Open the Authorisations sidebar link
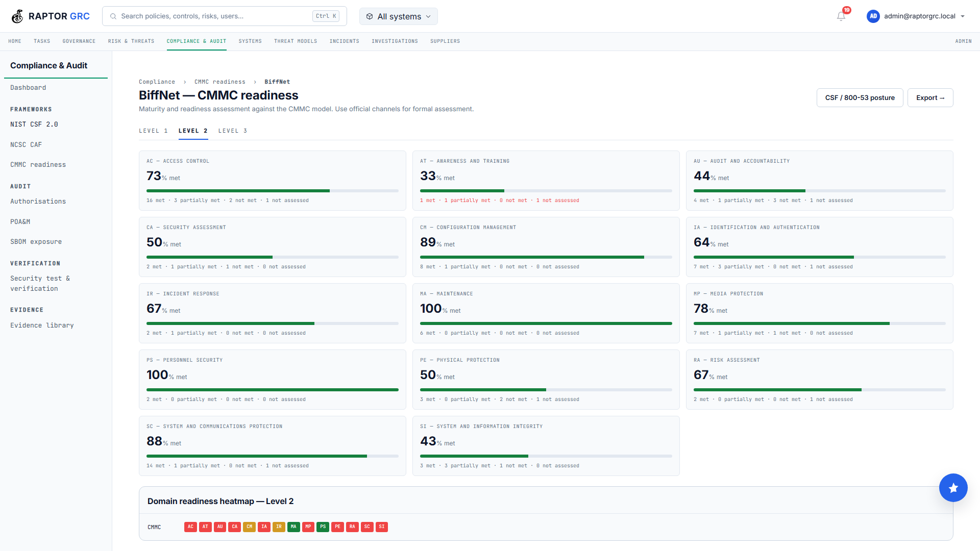The width and height of the screenshot is (980, 551). pos(38,202)
